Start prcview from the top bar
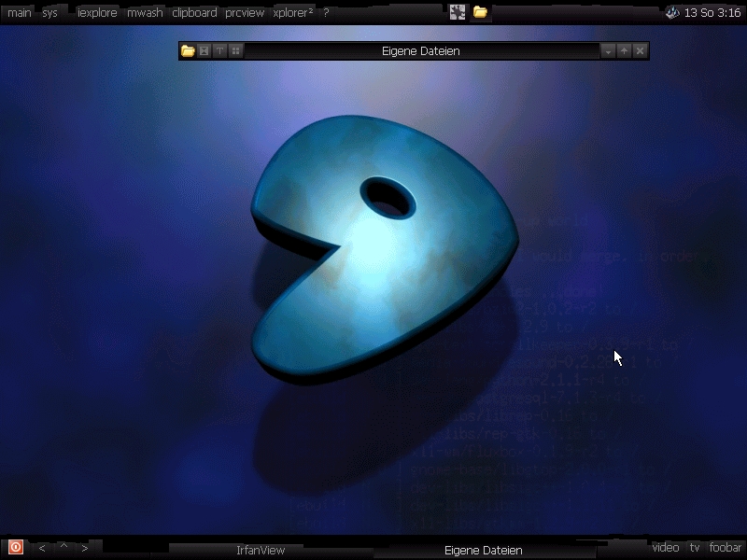Viewport: 747px width, 560px height. tap(245, 13)
